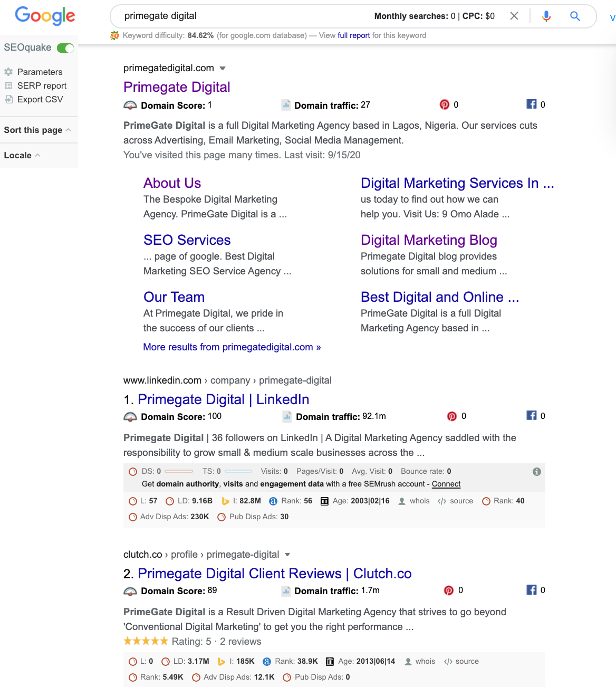Screen dimensions: 616x687
Task: Click Domain traffic icon for LinkedIn result
Action: [x=287, y=416]
